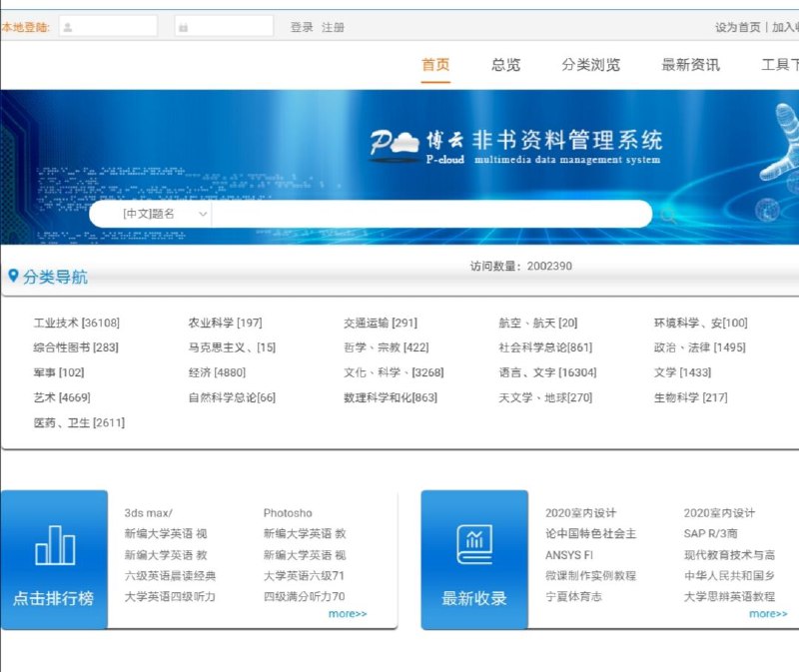Open category 工业技术 [36108]

(x=77, y=323)
